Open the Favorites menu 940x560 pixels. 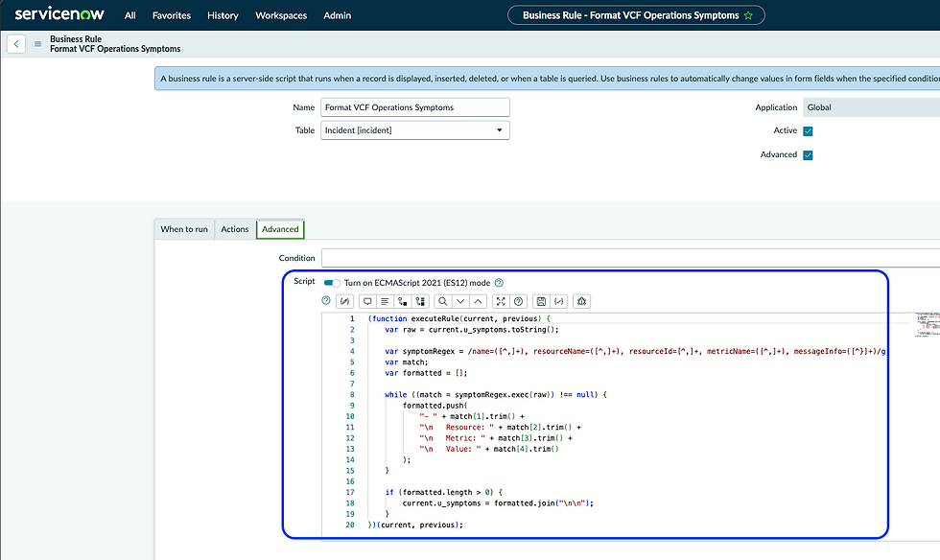coord(172,15)
